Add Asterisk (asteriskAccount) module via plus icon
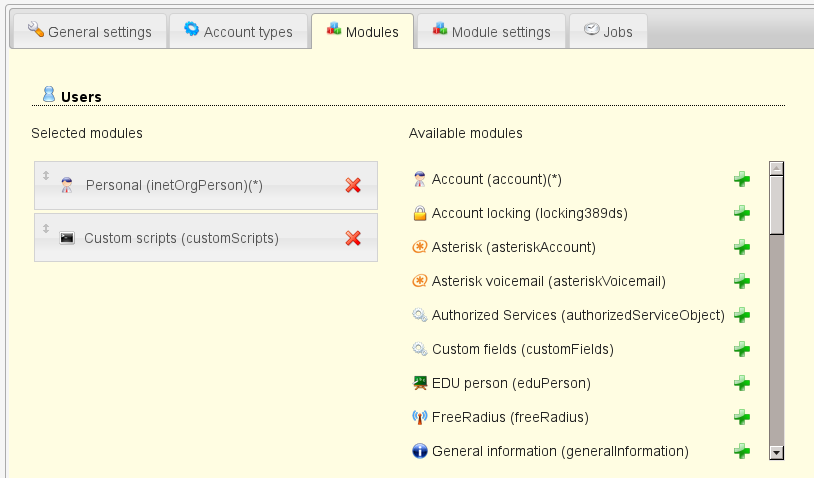Image resolution: width=814 pixels, height=478 pixels. pyautogui.click(x=741, y=247)
